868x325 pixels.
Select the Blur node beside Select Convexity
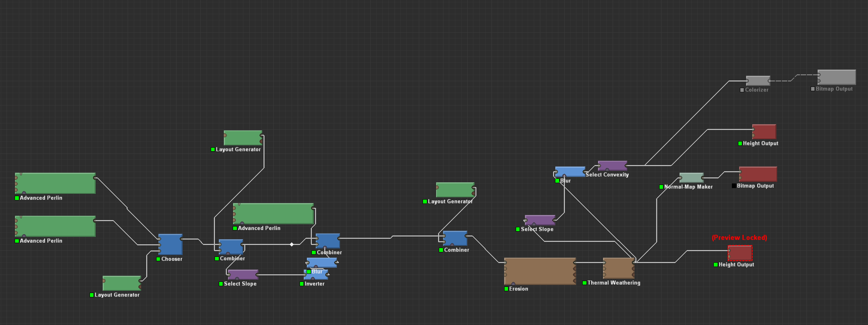click(x=570, y=172)
